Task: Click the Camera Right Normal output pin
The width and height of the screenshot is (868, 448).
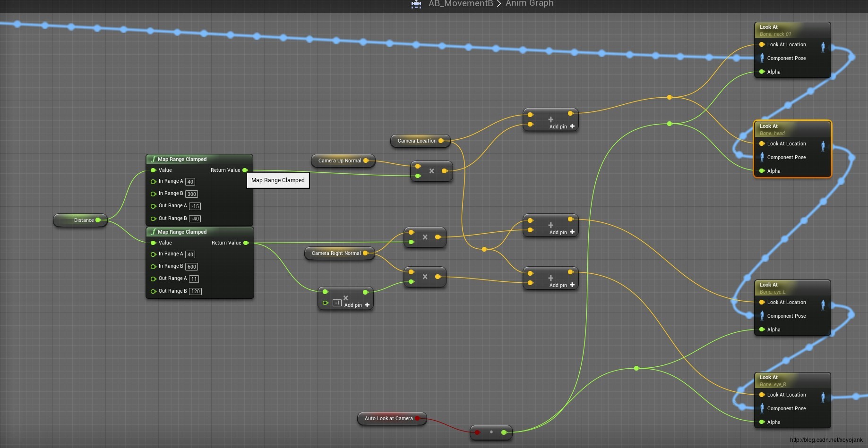Action: (365, 253)
